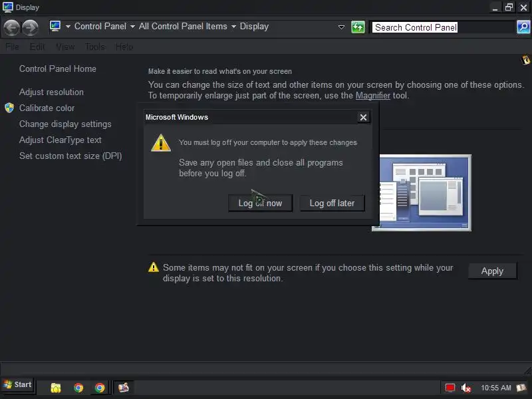The image size is (532, 399).
Task: Click the Display icon in address bar
Action: (55, 26)
